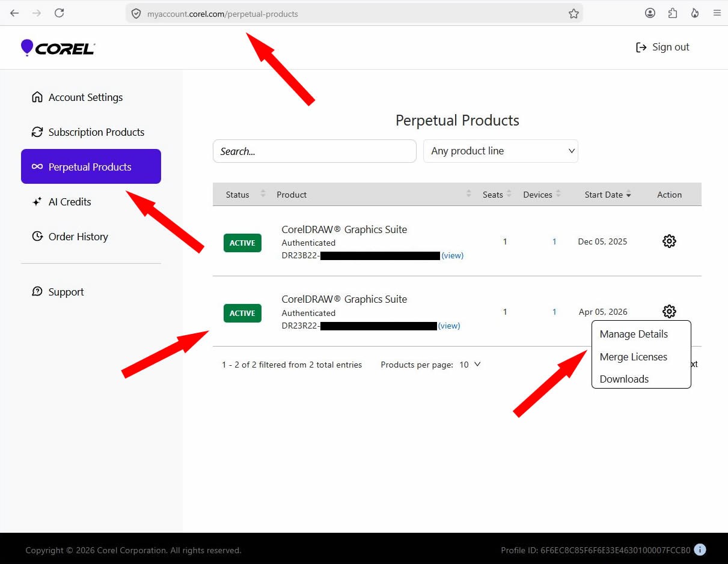This screenshot has width=728, height=564.
Task: Open the Products per page dropdown
Action: coord(470,365)
